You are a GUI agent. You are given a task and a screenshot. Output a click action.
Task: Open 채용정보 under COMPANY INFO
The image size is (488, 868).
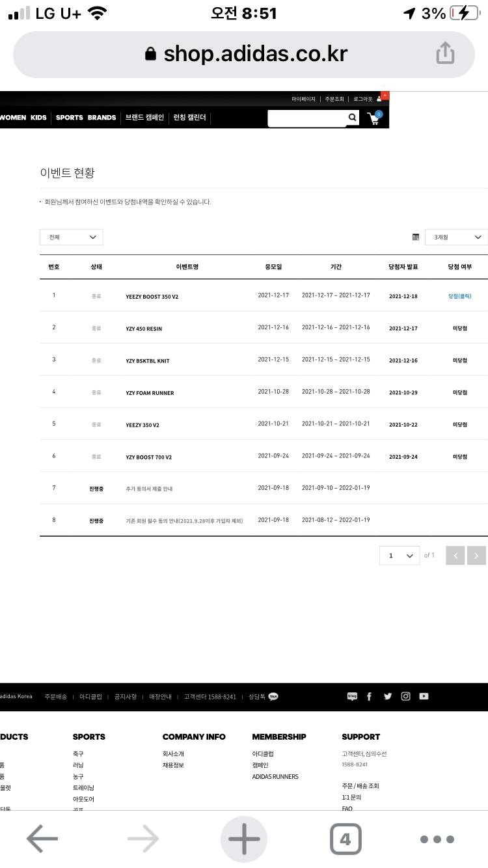click(173, 765)
